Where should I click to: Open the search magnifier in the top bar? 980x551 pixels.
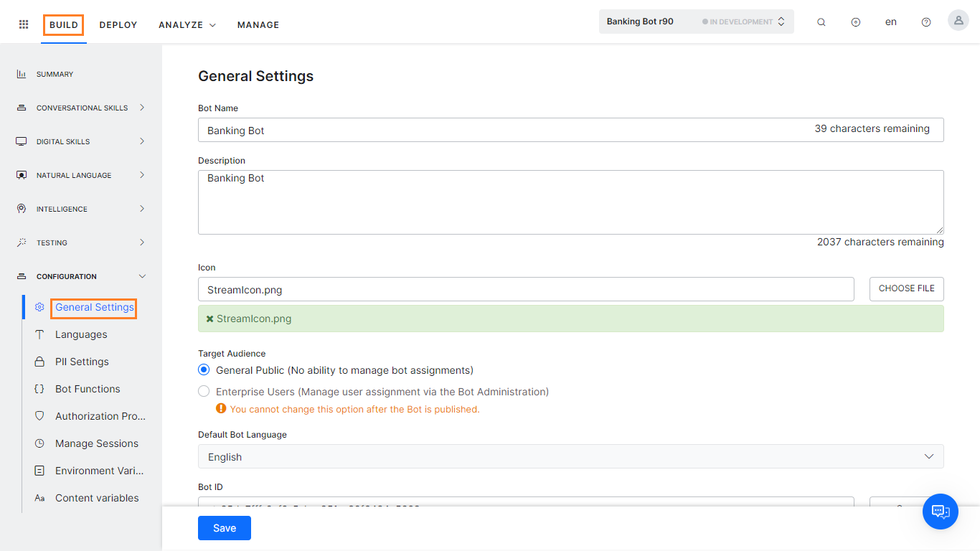821,22
